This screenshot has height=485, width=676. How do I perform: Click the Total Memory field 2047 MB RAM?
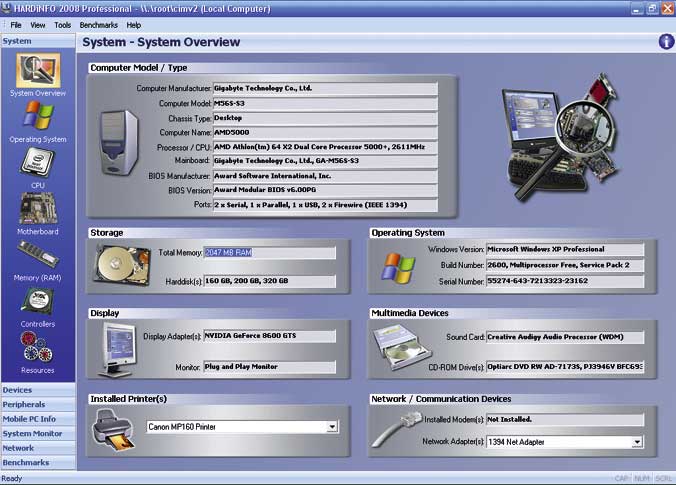pos(269,253)
